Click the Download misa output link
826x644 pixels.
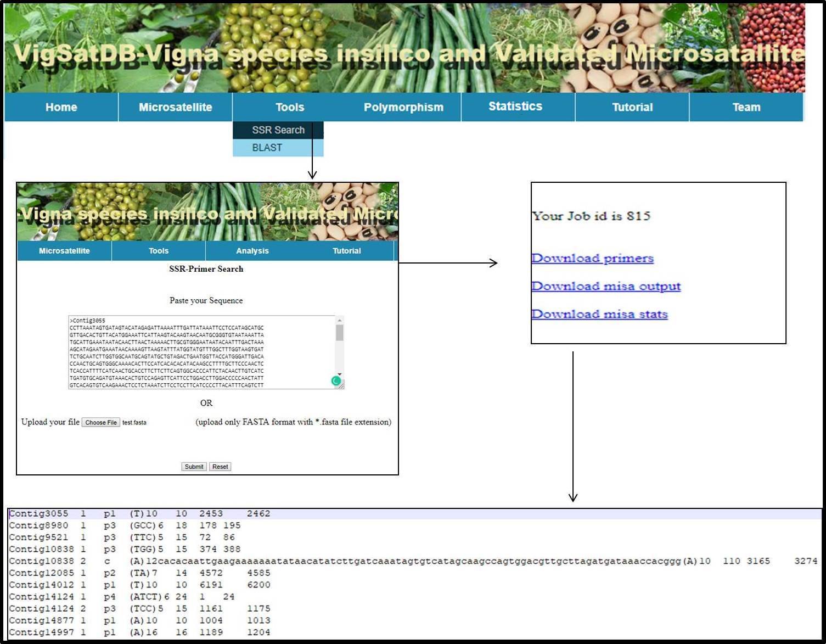click(x=606, y=286)
